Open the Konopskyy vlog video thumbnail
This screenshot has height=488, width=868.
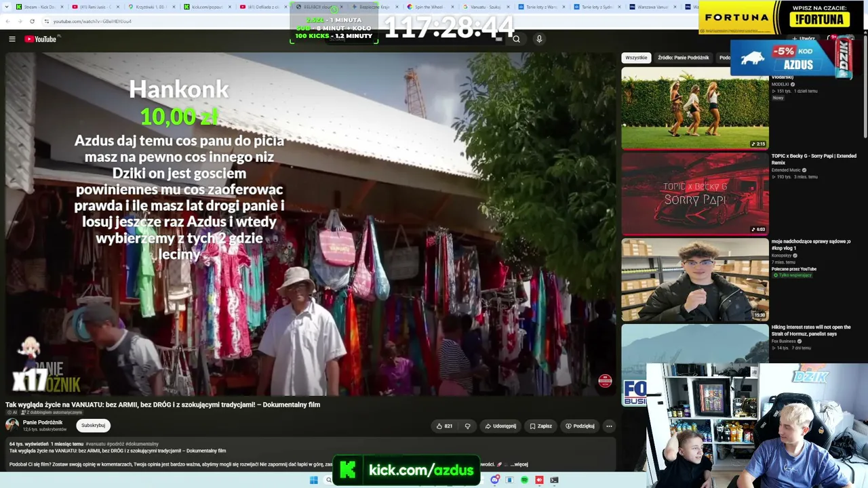[x=695, y=280]
